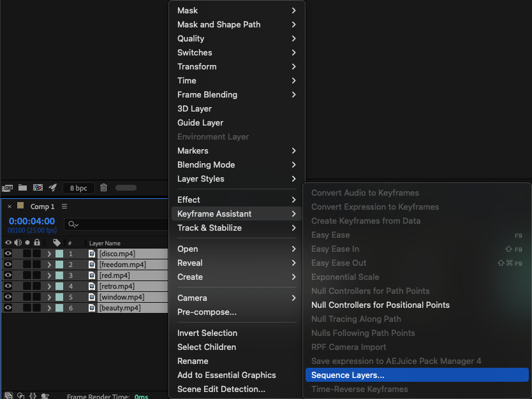Open the Effect submenu
The image size is (532, 399).
click(x=237, y=199)
